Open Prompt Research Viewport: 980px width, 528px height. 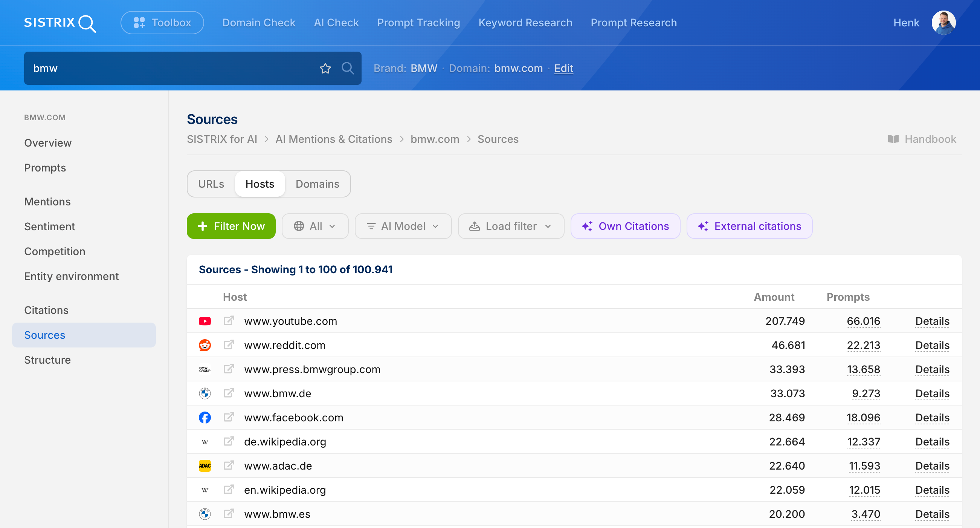pos(634,23)
